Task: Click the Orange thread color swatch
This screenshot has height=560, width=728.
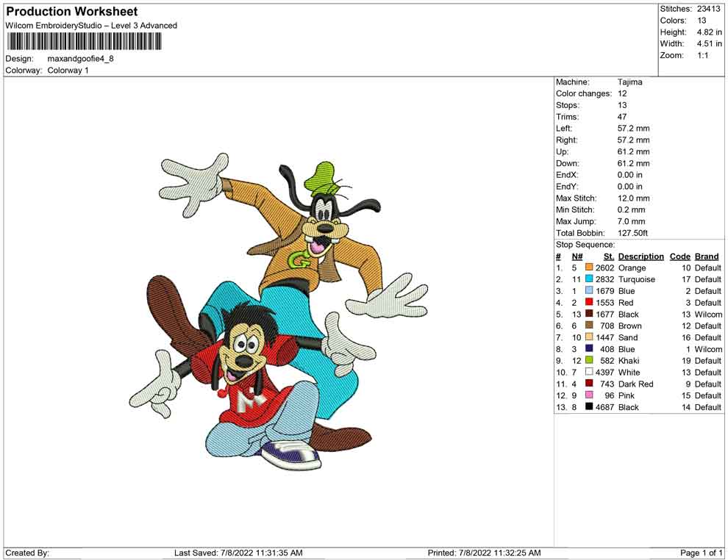Action: coord(589,268)
